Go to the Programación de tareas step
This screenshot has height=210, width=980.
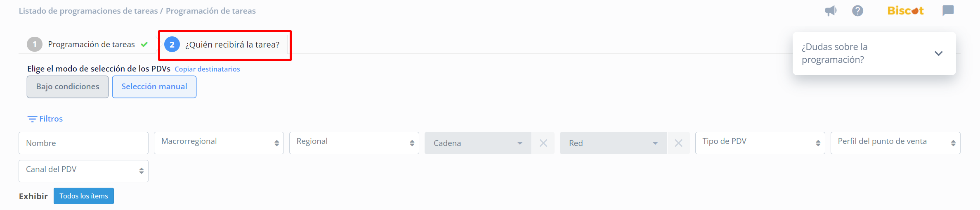click(x=91, y=45)
